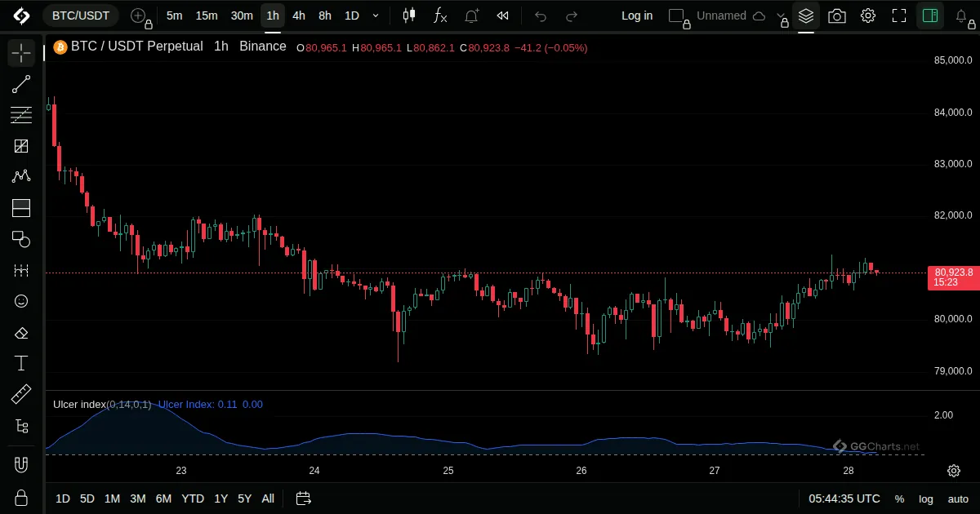Image resolution: width=980 pixels, height=514 pixels.
Task: Add a compare symbol with plus icon
Action: coord(139,16)
